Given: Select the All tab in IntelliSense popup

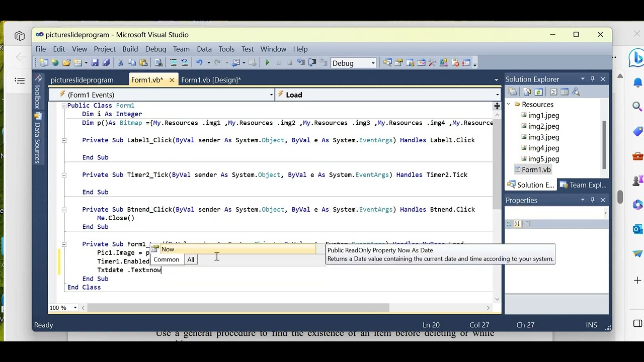Looking at the screenshot, I should tap(191, 259).
